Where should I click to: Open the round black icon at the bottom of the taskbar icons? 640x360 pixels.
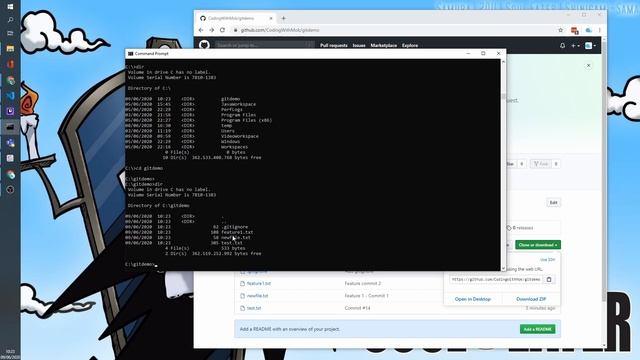[10, 190]
